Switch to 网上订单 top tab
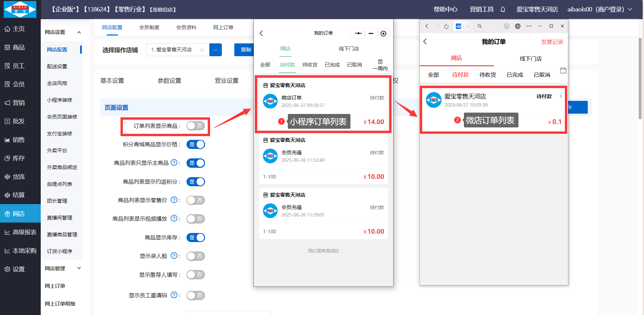 223,28
